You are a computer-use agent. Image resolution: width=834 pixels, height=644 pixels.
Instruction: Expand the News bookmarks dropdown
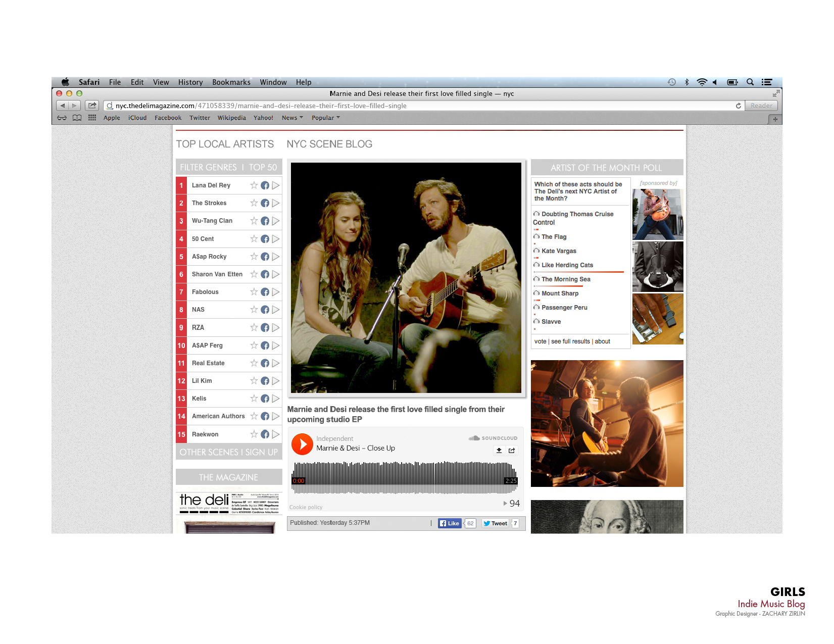pyautogui.click(x=292, y=118)
